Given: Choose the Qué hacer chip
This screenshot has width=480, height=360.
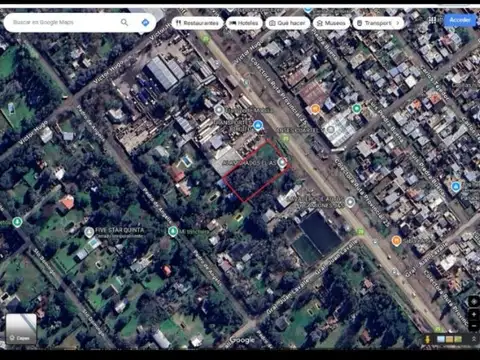Looking at the screenshot, I should pos(287,23).
